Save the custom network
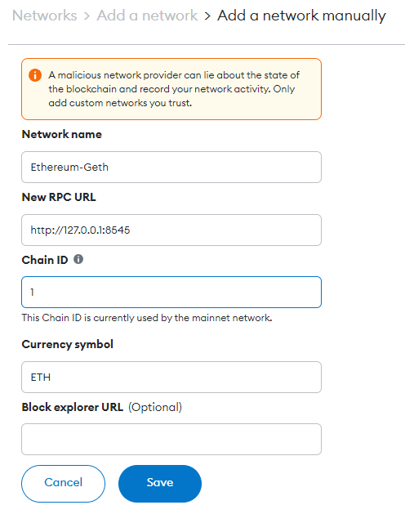The image size is (405, 532). 160,484
